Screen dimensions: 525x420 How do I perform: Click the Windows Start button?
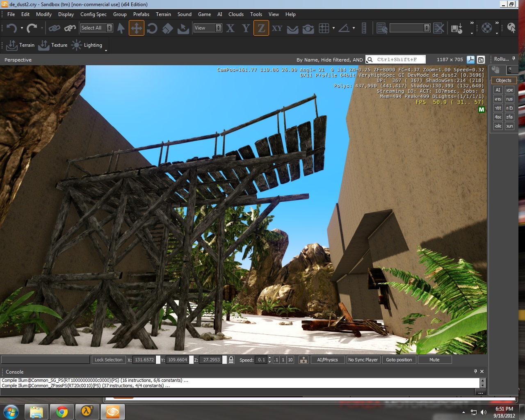click(x=11, y=411)
